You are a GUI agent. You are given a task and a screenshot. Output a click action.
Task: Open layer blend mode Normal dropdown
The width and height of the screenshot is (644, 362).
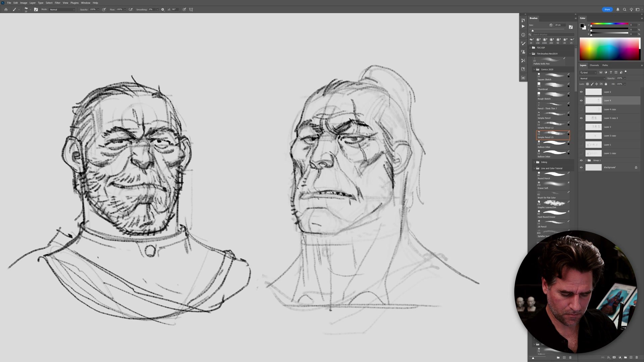point(592,78)
